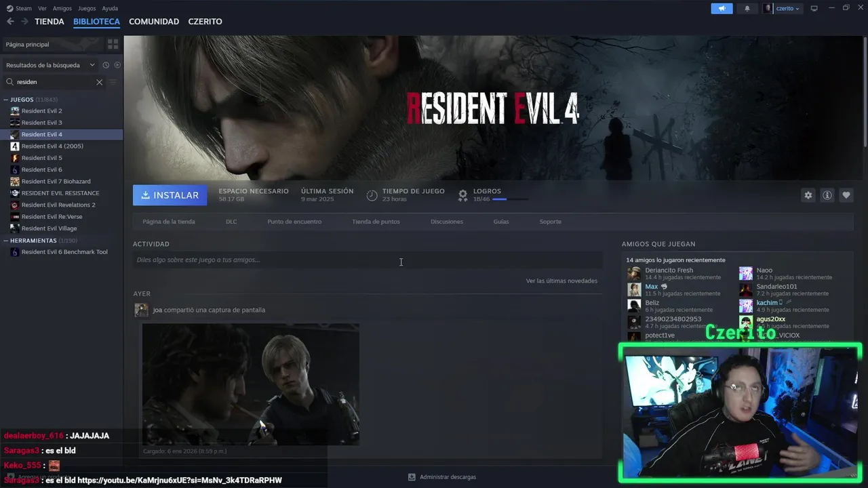This screenshot has height=488, width=868.
Task: Open the CZERITO profile section
Action: coord(205,22)
